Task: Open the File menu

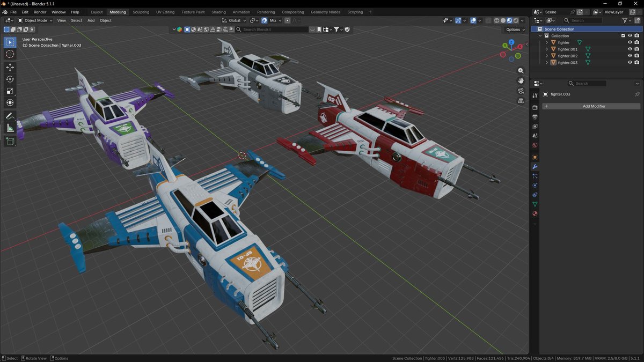Action: coord(13,12)
